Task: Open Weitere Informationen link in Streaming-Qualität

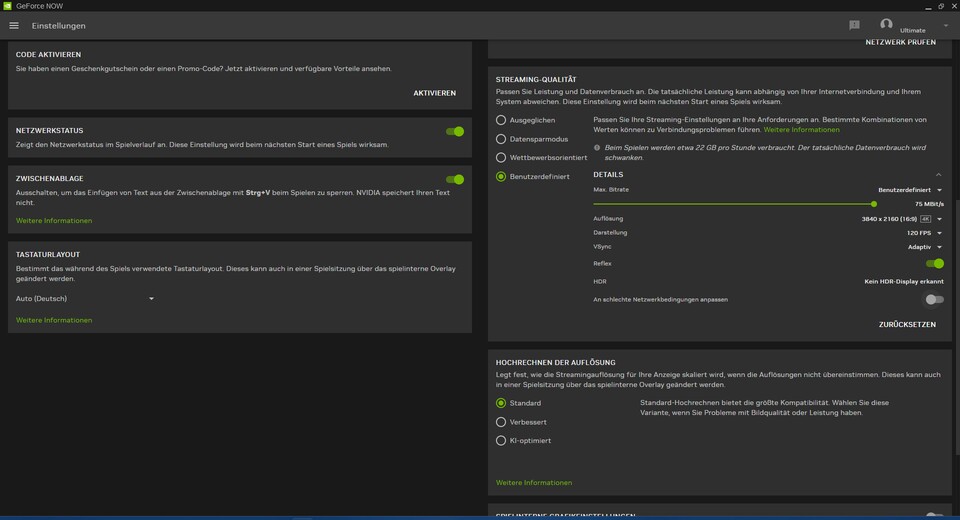Action: 801,130
